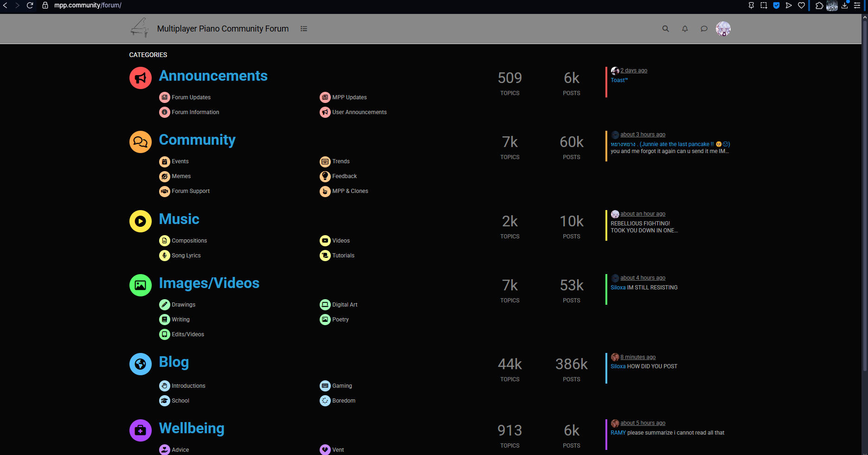The image size is (868, 455).
Task: Open the forum search icon
Action: pos(665,29)
